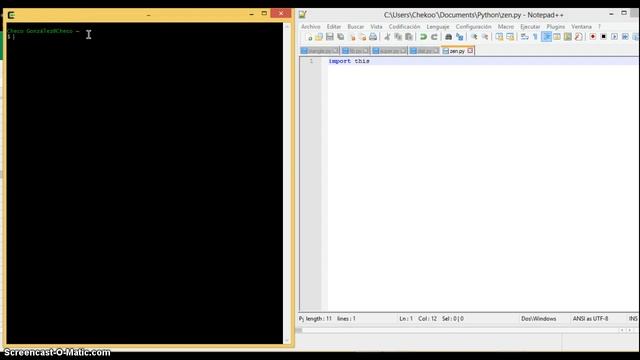
Task: Click the Zoom In toolbar icon
Action: coord(474,37)
